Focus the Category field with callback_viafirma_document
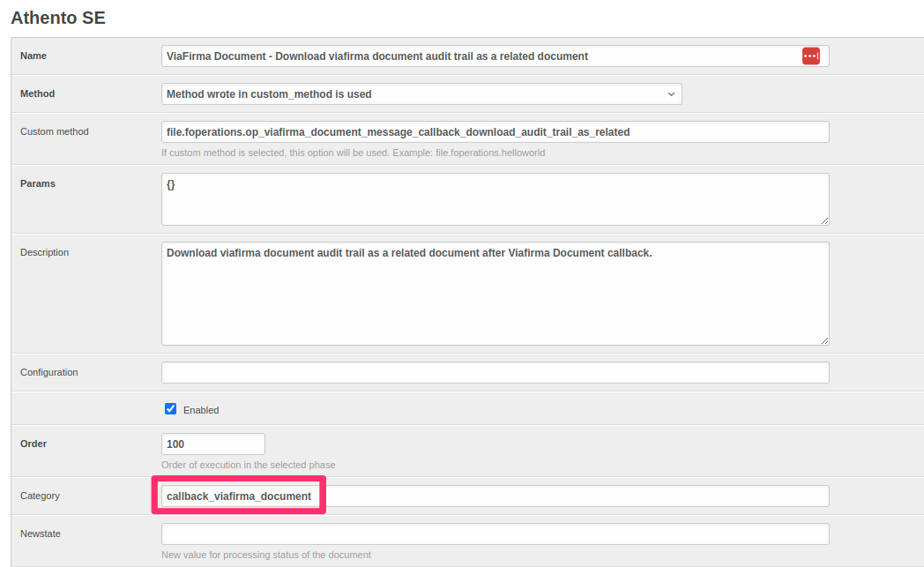Image resolution: width=924 pixels, height=567 pixels. [495, 496]
